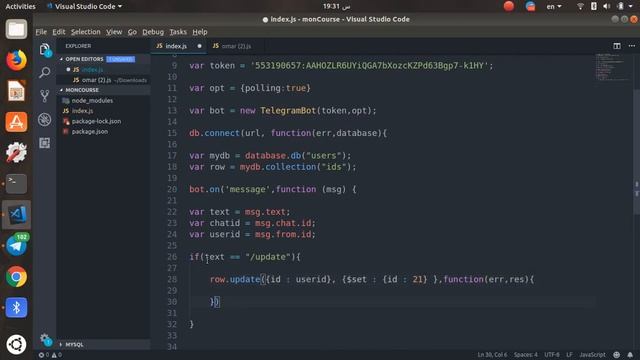Open the Visual Studio Code app menu dropdown
This screenshot has width=640, height=360.
(84, 6)
